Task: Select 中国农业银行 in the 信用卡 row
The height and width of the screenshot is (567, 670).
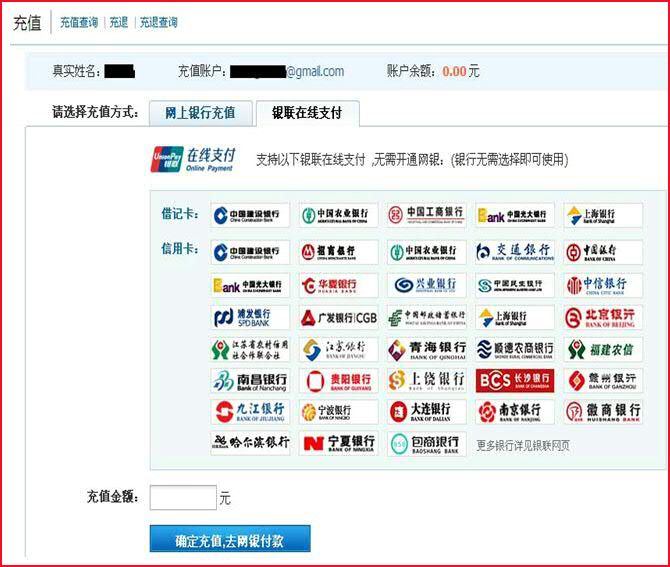Action: [427, 252]
